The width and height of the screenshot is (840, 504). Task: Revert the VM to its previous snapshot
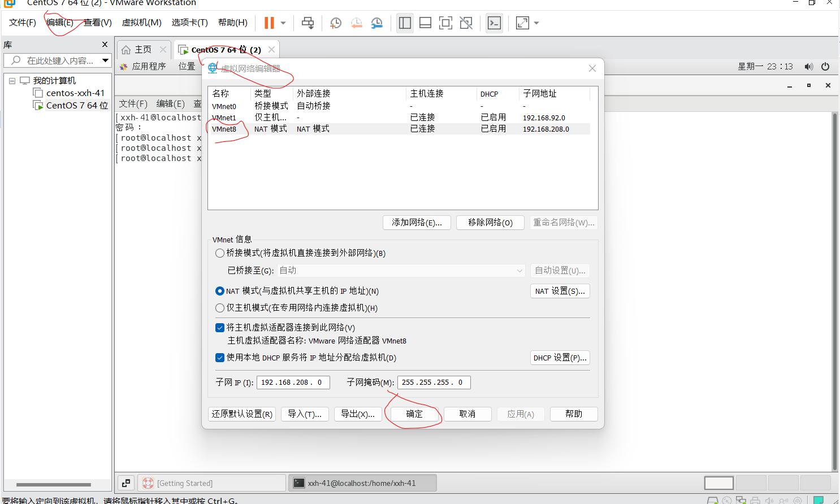coord(356,23)
